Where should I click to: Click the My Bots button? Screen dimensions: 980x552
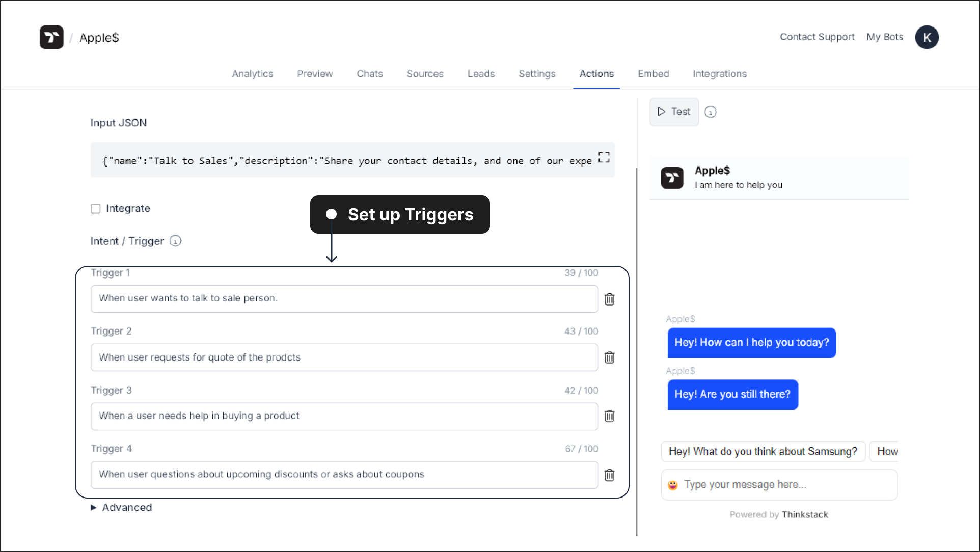(885, 37)
